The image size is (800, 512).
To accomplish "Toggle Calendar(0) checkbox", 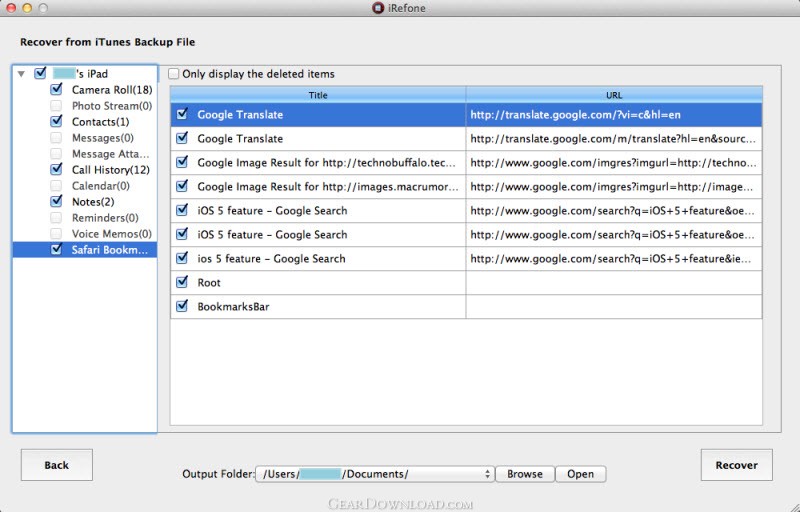I will pyautogui.click(x=56, y=186).
